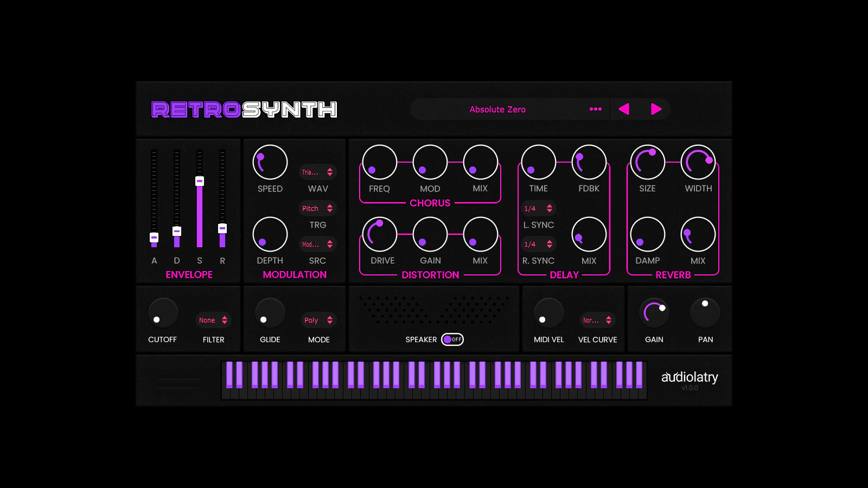Click the previous preset arrow

tap(624, 109)
